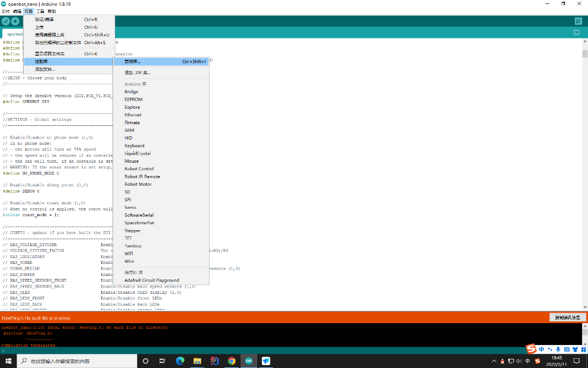Select 导出已编译的二进制文件 menu entry
588x368 pixels.
tap(69, 43)
